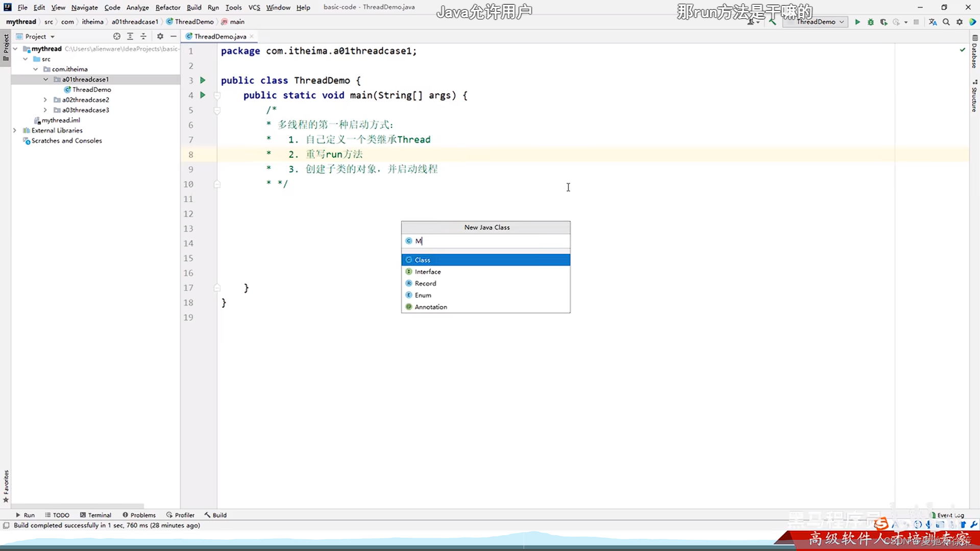Click the Build hammer icon
The height and width of the screenshot is (551, 980).
(x=772, y=22)
